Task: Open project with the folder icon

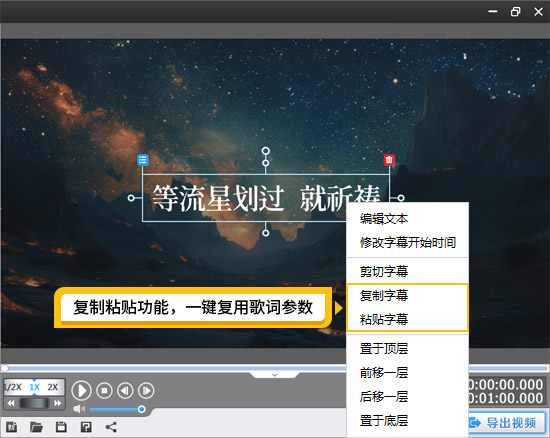Action: 36,427
